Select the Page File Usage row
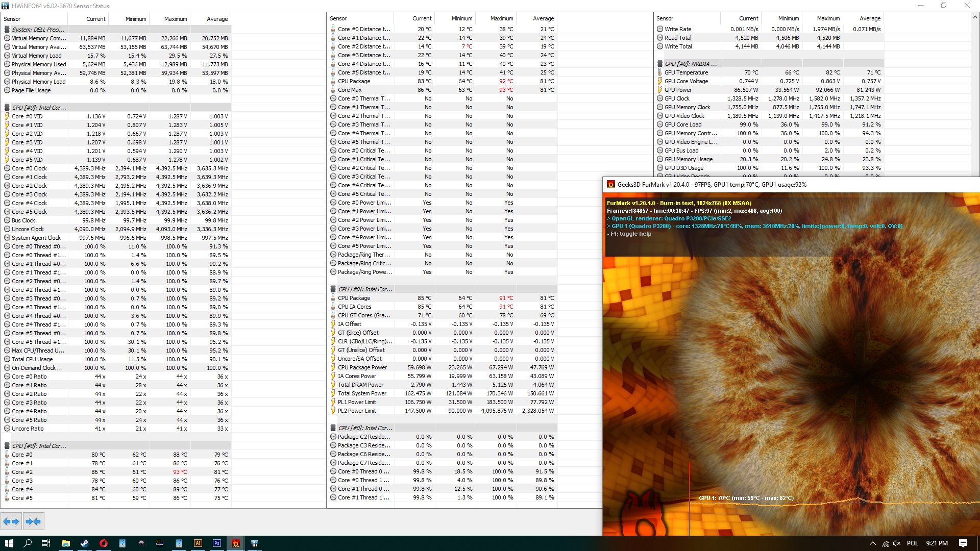 [x=116, y=90]
